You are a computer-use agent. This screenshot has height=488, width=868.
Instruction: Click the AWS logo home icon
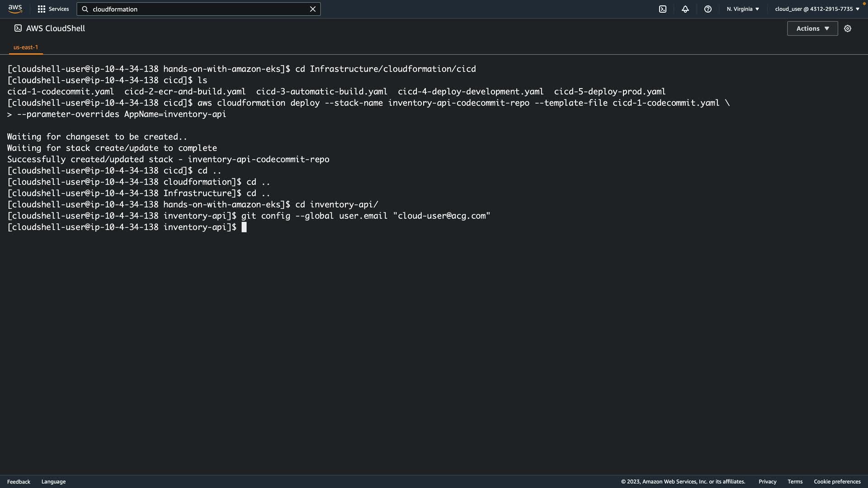point(15,9)
